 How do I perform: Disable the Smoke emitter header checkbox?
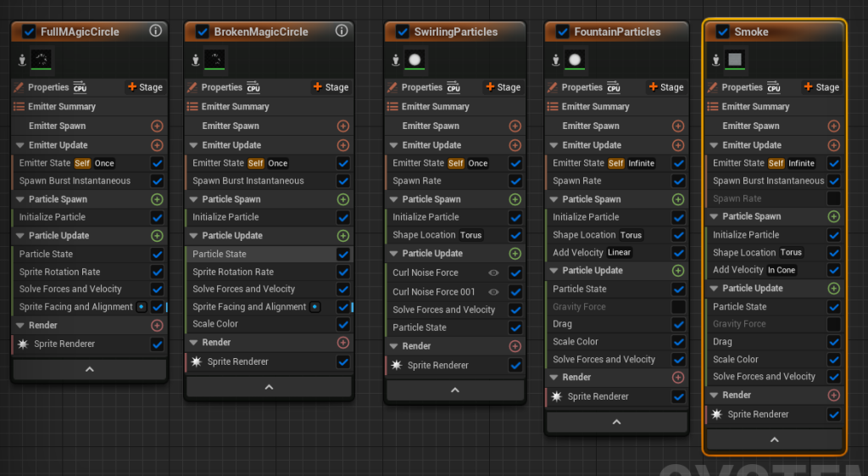pos(723,31)
